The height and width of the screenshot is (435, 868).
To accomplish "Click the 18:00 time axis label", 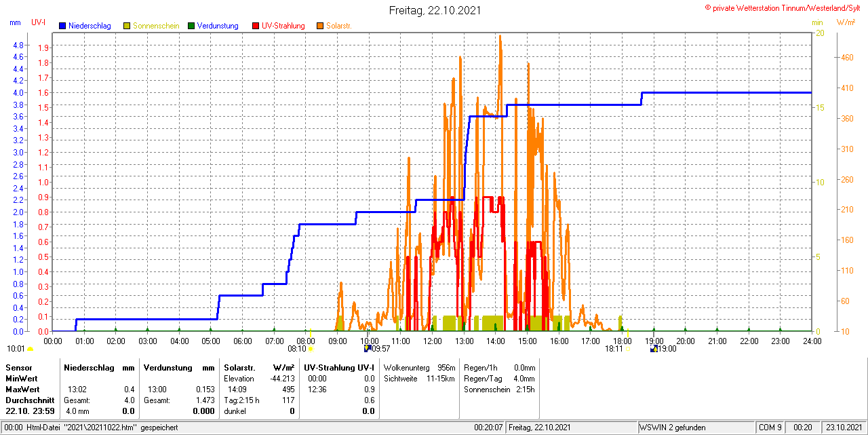I will point(622,341).
